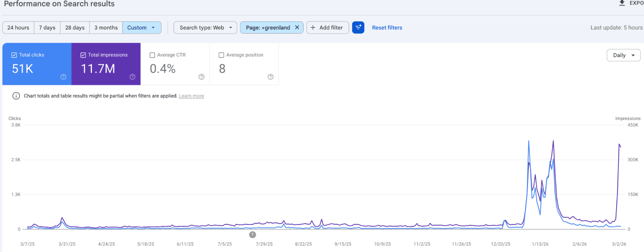Remove the Page +greenland filter
The height and width of the screenshot is (252, 644).
tap(297, 27)
